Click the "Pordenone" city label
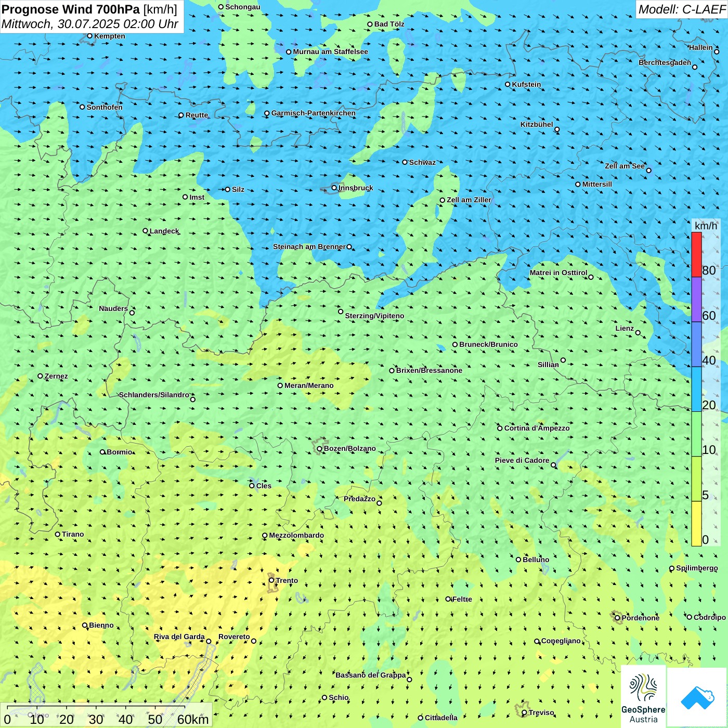The image size is (728, 728). click(x=641, y=618)
